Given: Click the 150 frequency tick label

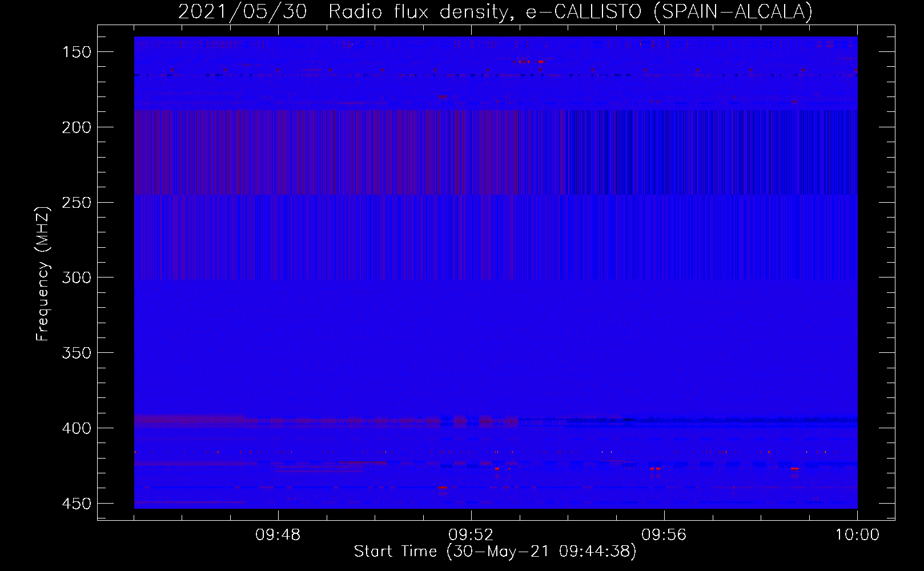Looking at the screenshot, I should [77, 52].
